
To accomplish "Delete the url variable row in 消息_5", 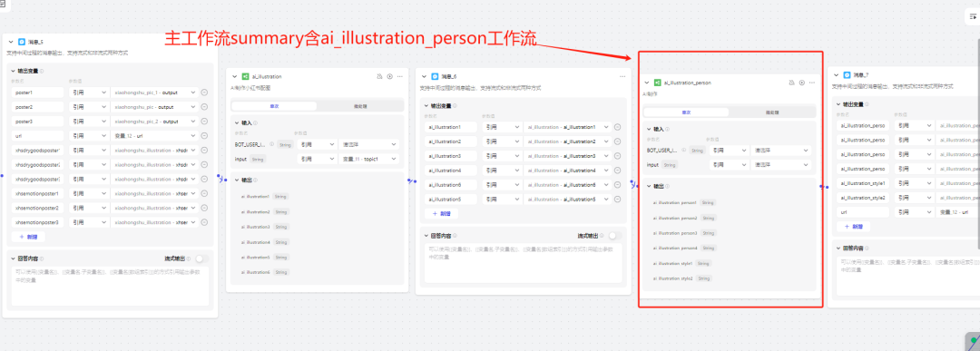I will coord(204,135).
